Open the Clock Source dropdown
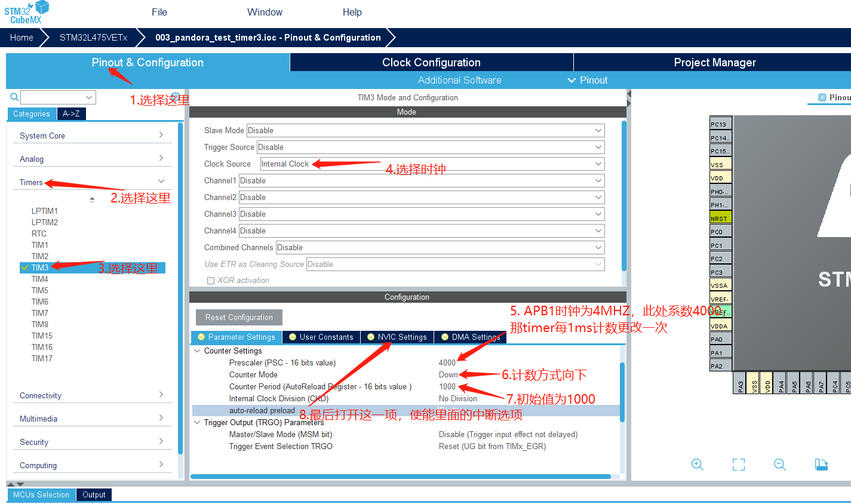 point(432,164)
